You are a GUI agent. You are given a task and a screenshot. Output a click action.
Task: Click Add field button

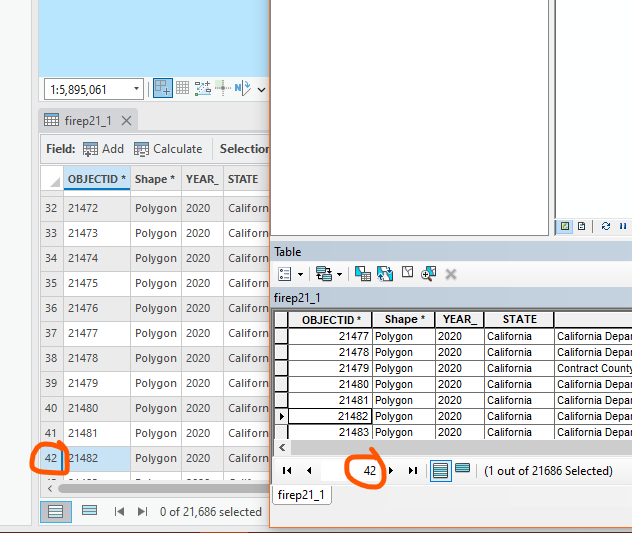103,149
